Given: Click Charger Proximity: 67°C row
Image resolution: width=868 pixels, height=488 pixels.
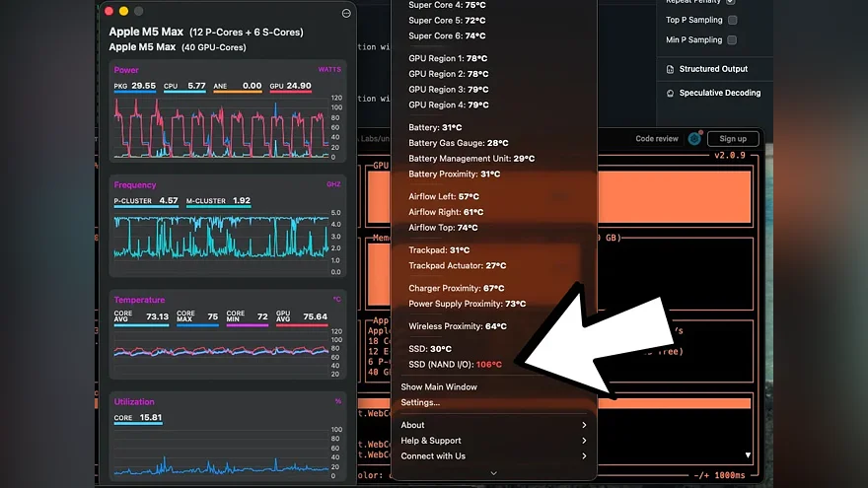Looking at the screenshot, I should point(456,288).
